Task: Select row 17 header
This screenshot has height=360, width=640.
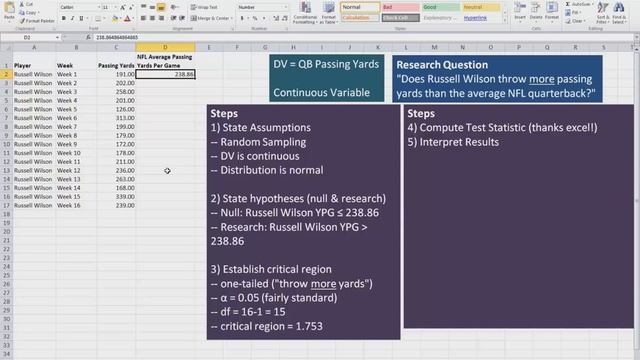Action: click(x=6, y=205)
